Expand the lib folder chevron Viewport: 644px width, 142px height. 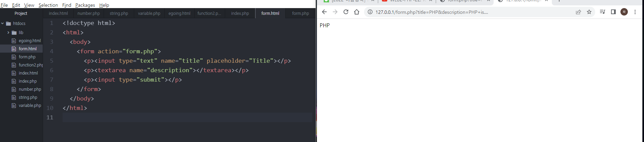pyautogui.click(x=8, y=33)
